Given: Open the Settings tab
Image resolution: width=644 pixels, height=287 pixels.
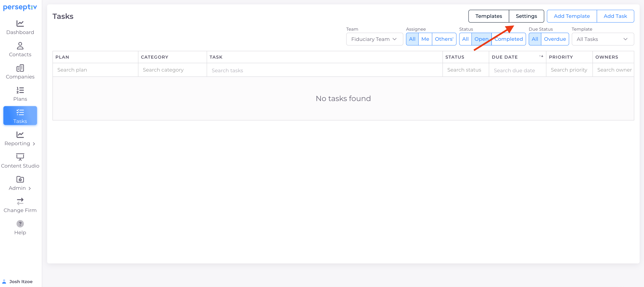Looking at the screenshot, I should (x=526, y=16).
